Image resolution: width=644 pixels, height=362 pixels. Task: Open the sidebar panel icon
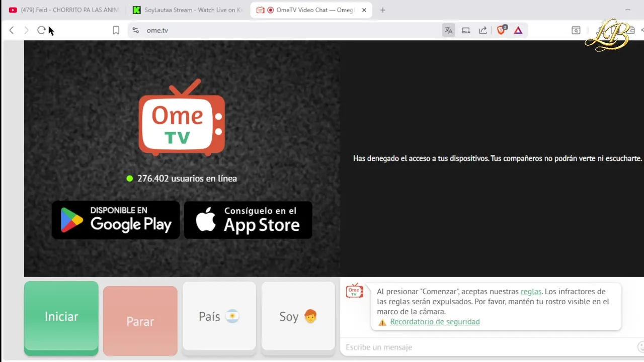[x=576, y=30]
